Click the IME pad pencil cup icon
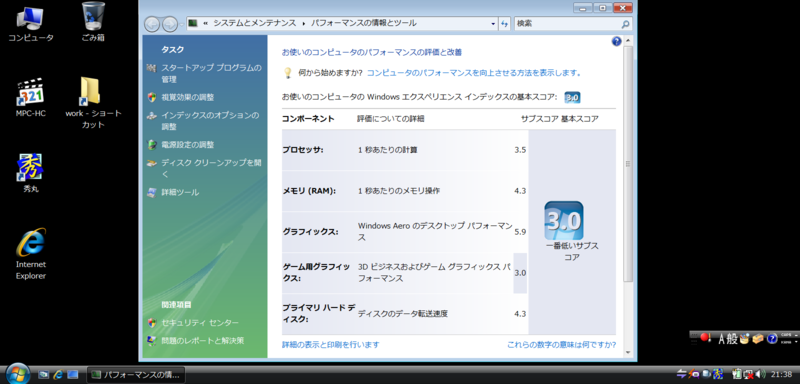800x384 pixels. 744,338
